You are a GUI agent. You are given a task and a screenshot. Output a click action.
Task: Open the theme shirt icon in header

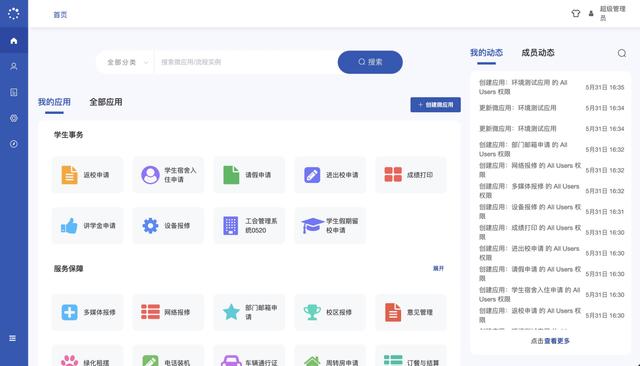(576, 13)
